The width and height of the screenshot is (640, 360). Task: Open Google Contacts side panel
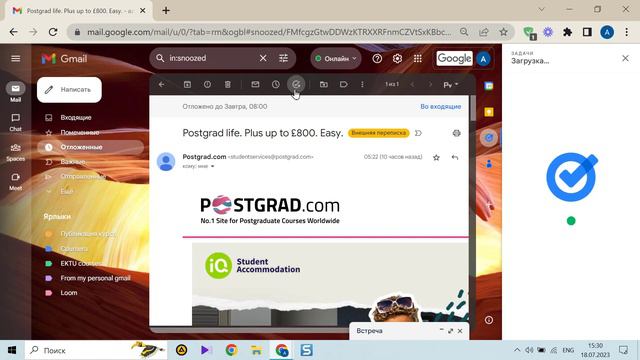click(489, 164)
